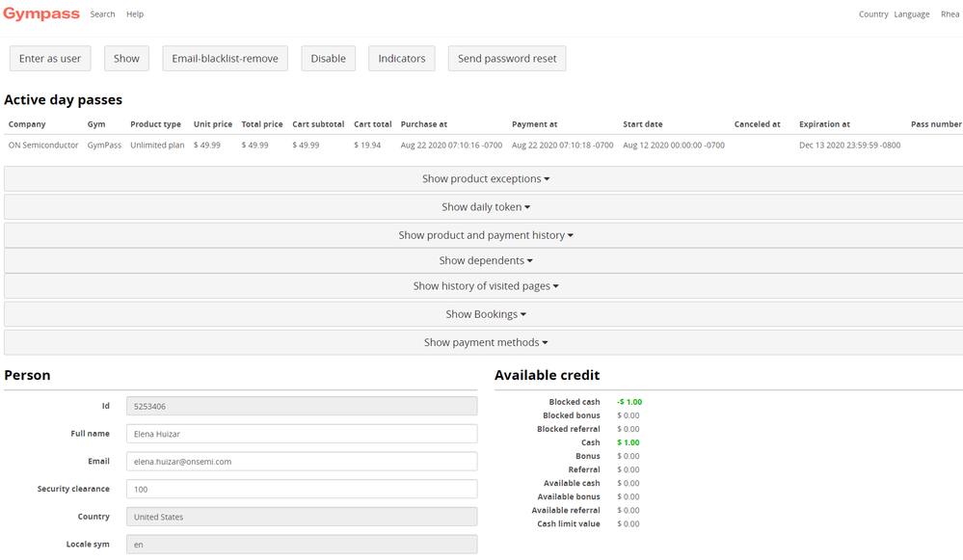Disable this user account
This screenshot has height=560, width=963.
click(x=328, y=59)
